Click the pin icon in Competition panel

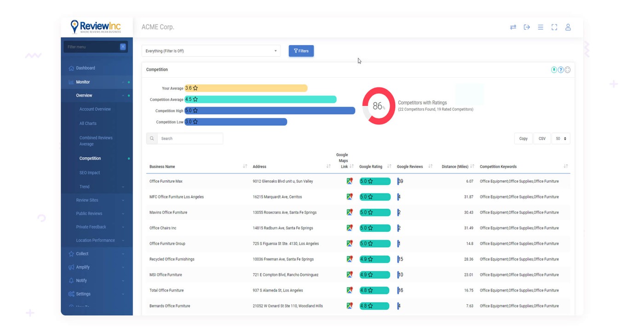coord(554,70)
